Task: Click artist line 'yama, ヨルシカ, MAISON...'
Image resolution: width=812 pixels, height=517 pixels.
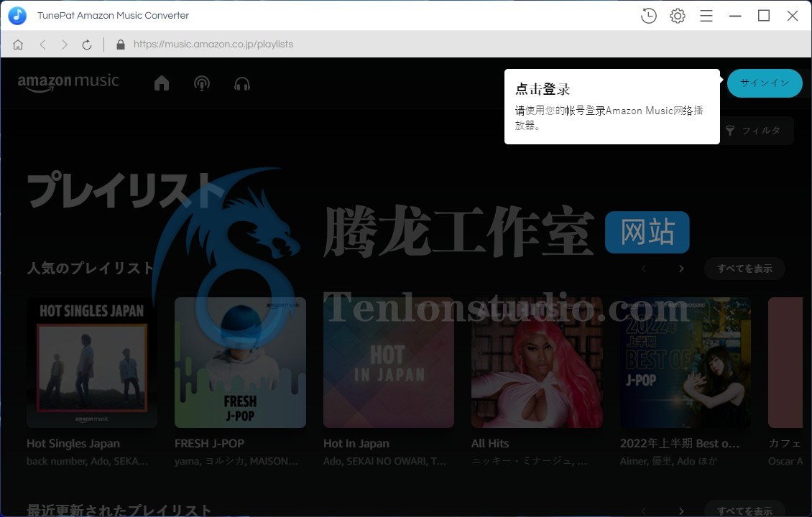Action: pyautogui.click(x=236, y=461)
